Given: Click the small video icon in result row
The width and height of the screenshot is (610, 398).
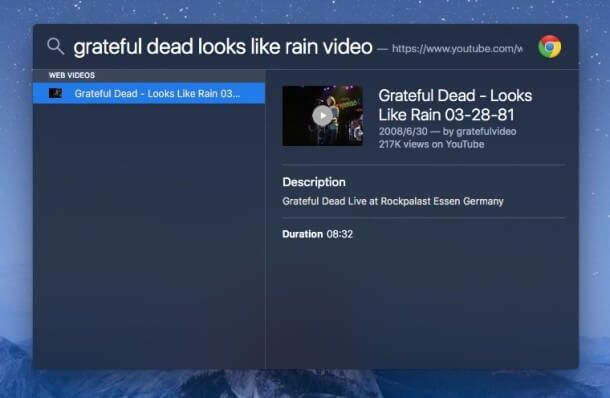Looking at the screenshot, I should tap(55, 93).
